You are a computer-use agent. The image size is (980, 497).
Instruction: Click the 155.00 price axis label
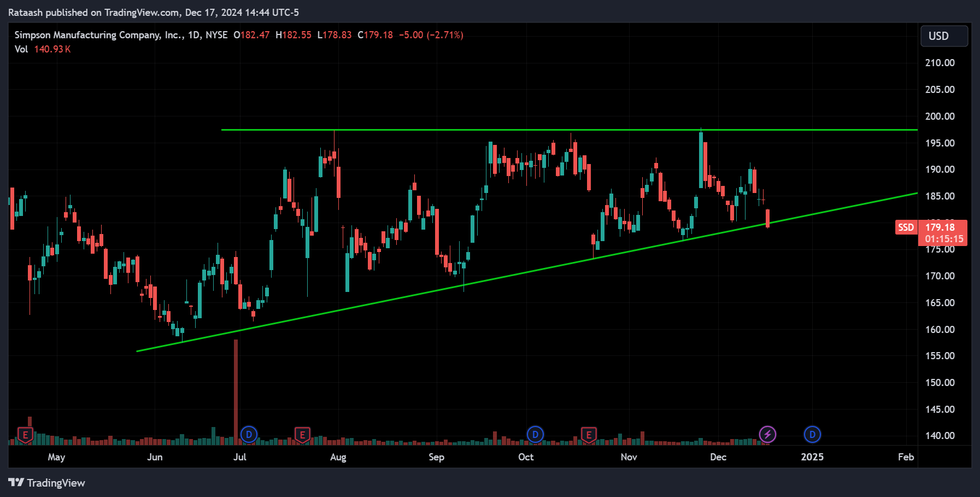940,356
